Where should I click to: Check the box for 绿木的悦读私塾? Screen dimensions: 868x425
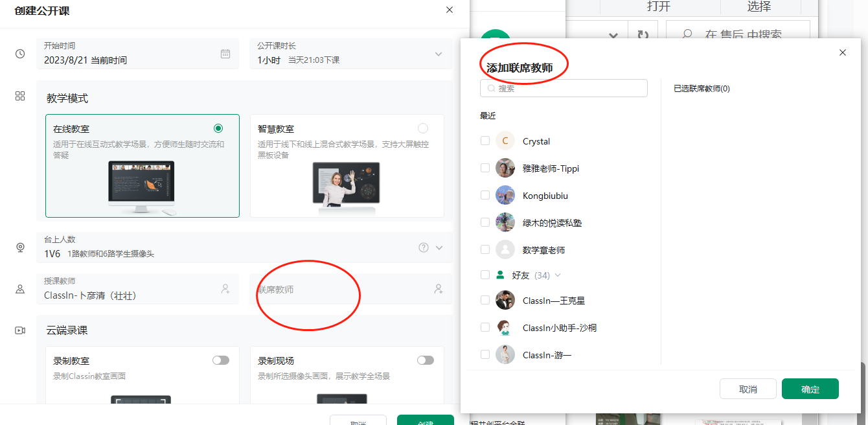pos(485,223)
